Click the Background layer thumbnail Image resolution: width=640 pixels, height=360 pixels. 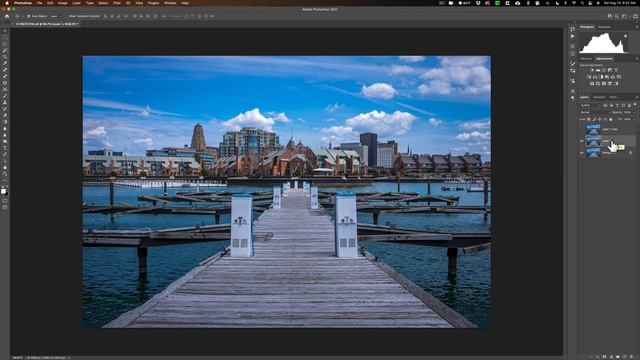(593, 153)
